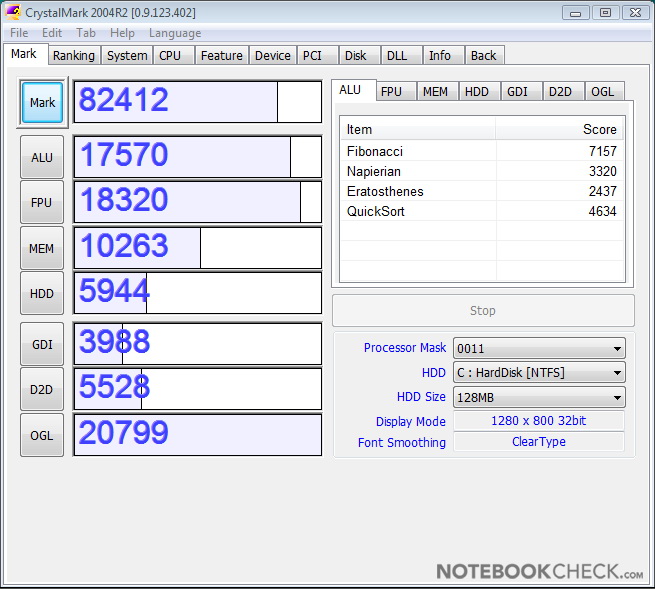Viewport: 655px width, 589px height.
Task: Switch to the System tab
Action: click(x=127, y=56)
